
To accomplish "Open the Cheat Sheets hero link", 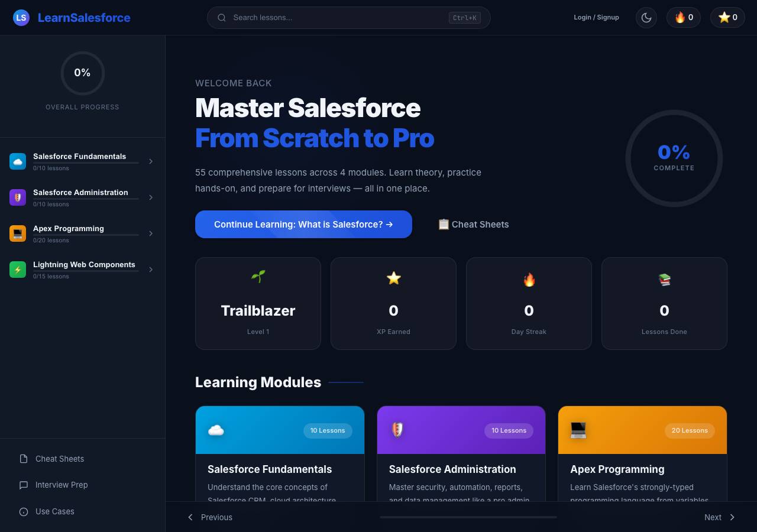I will click(473, 224).
